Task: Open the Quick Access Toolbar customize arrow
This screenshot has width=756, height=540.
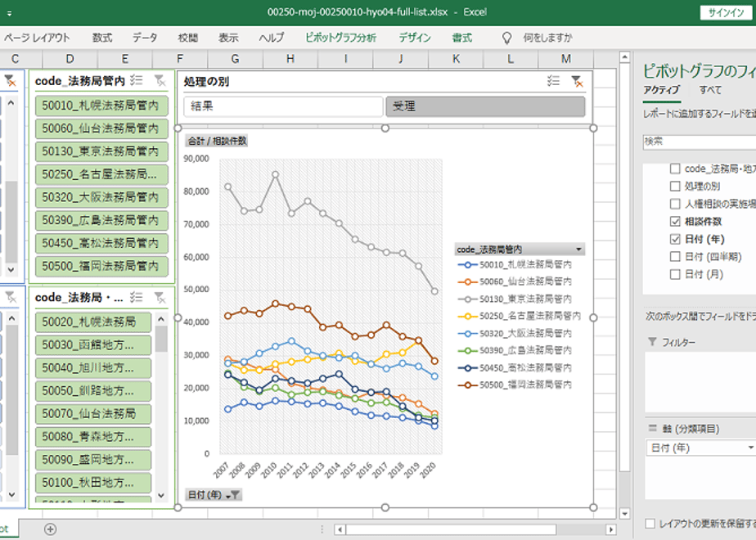Action: coord(9,13)
